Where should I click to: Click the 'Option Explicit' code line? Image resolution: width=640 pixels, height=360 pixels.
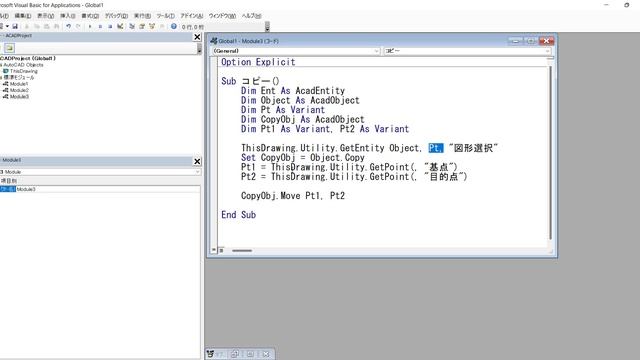(x=258, y=62)
